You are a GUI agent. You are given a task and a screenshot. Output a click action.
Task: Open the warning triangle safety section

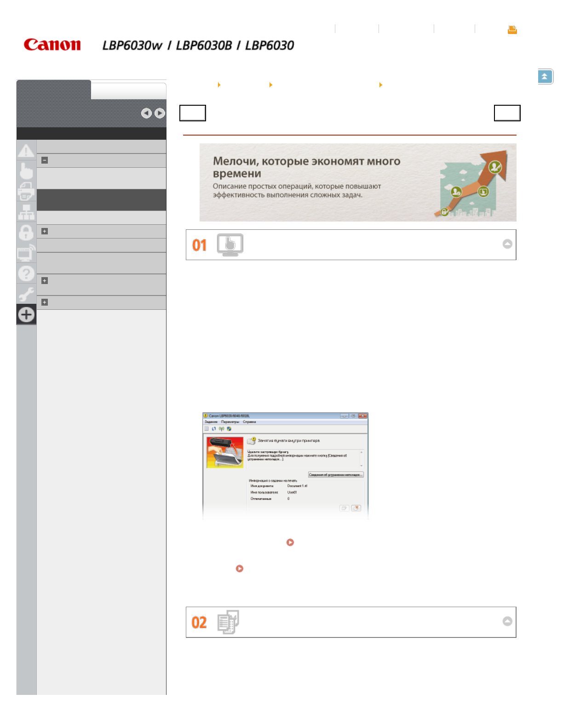click(26, 150)
